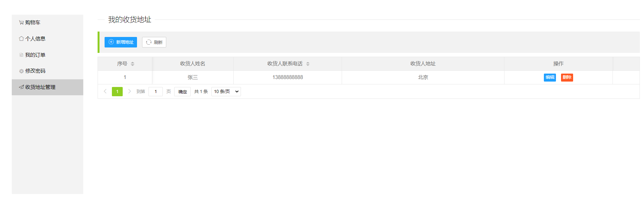The width and height of the screenshot is (644, 209).
Task: Select the green page 1 button
Action: click(x=117, y=92)
